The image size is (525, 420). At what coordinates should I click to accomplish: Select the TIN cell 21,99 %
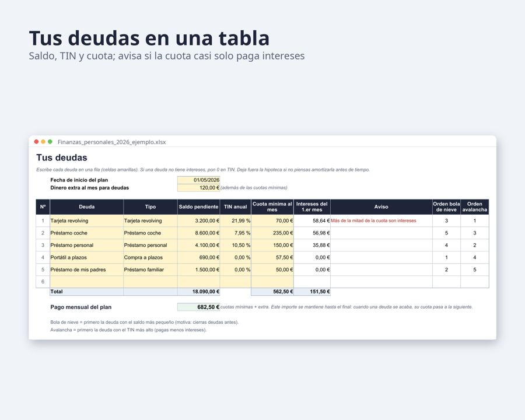[x=236, y=220]
